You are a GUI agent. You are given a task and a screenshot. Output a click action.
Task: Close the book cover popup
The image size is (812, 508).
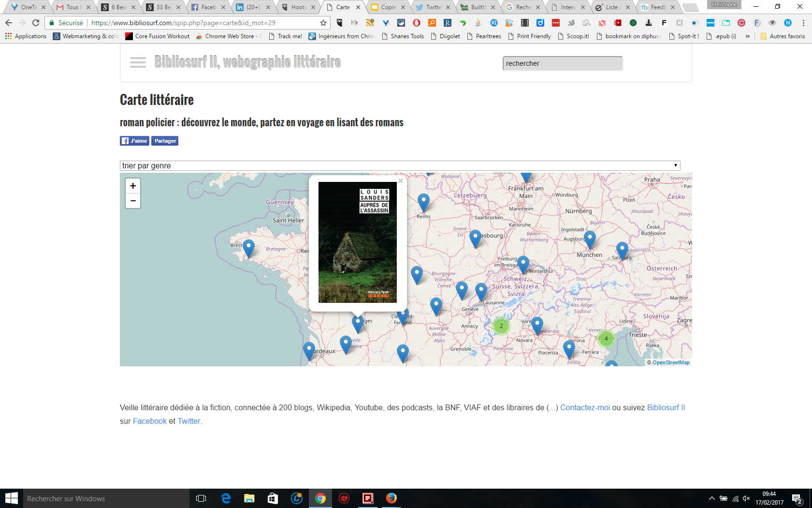coord(400,181)
